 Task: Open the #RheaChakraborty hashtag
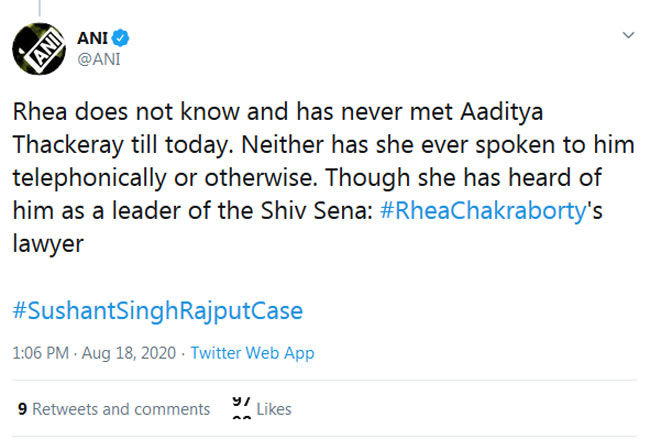tap(483, 211)
